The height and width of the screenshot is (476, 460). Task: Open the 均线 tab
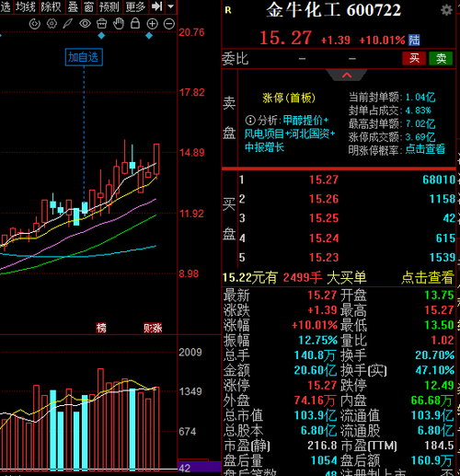pos(26,6)
